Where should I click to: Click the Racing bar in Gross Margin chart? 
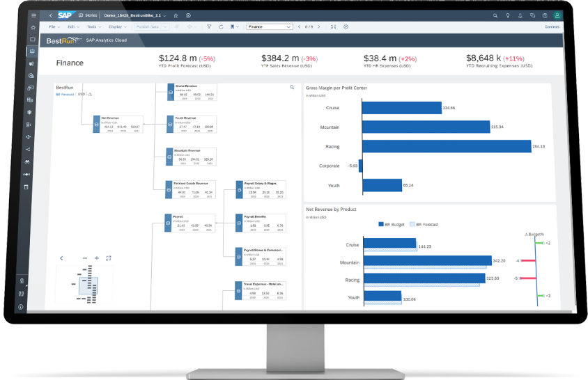(447, 147)
